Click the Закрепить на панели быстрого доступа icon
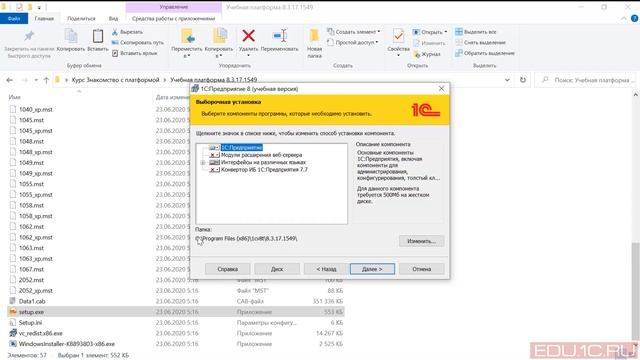Viewport: 640px width, 360px height. 29,36
